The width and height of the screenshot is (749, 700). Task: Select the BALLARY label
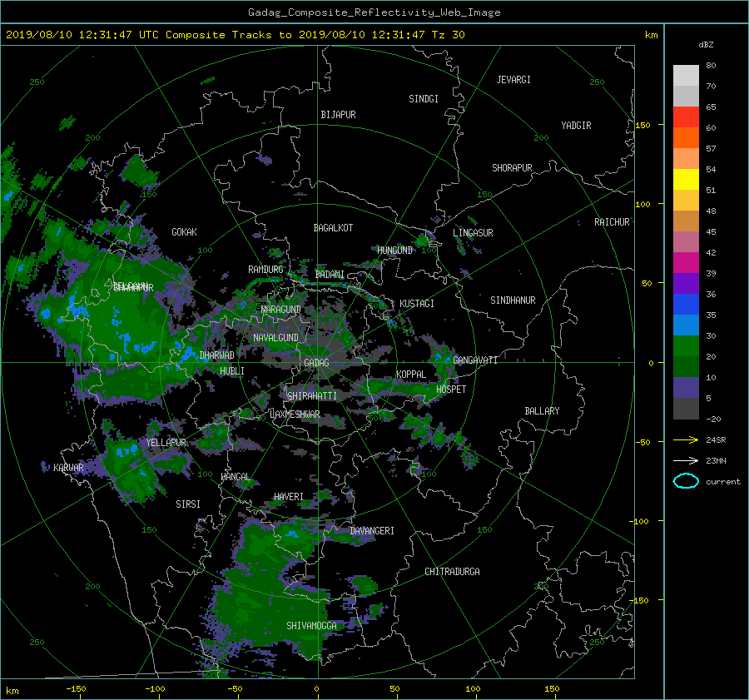pyautogui.click(x=542, y=411)
